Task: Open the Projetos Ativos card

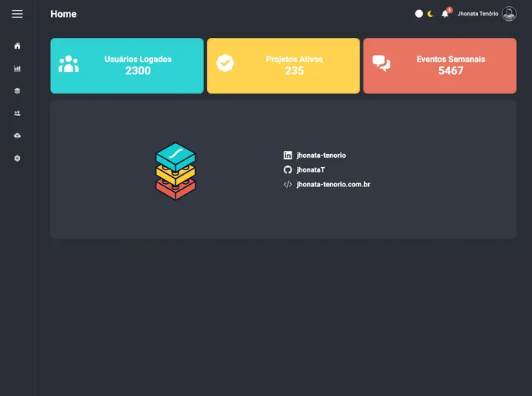Action: click(x=283, y=66)
